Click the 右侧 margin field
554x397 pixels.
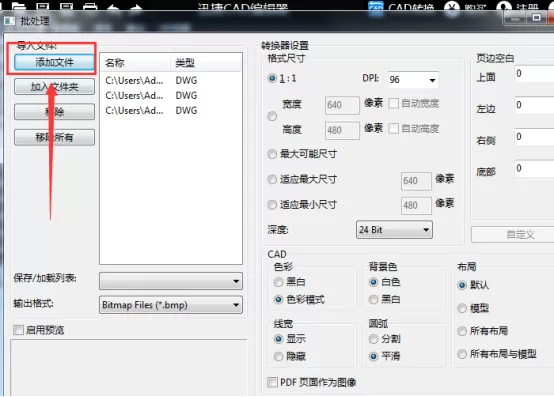pos(534,137)
